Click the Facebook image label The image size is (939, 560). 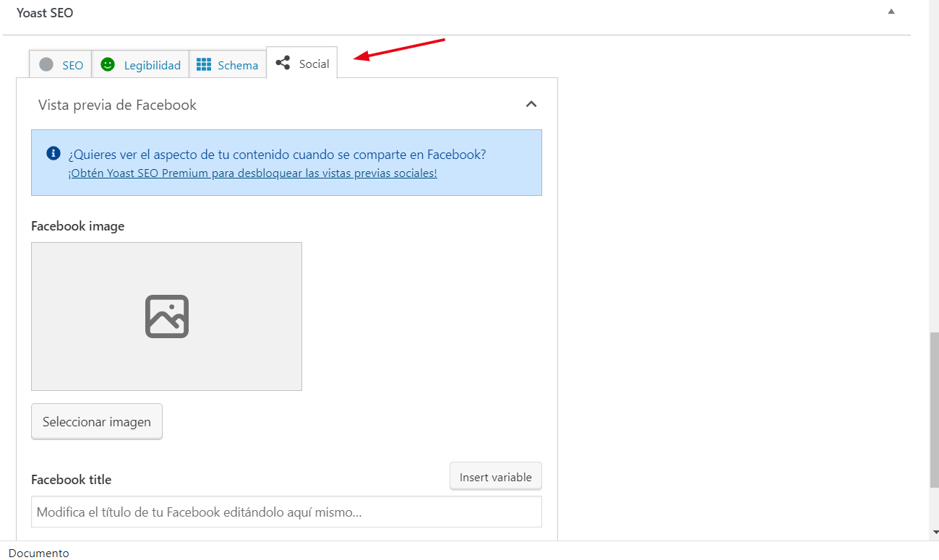(78, 226)
